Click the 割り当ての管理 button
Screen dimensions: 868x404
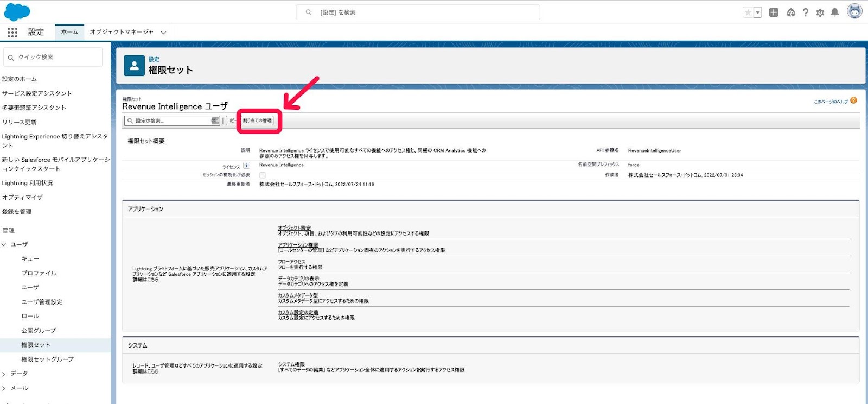click(258, 121)
